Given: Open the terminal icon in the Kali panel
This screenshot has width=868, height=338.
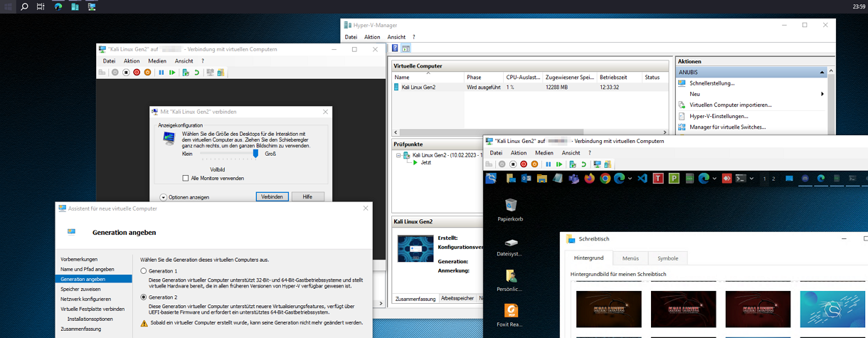Looking at the screenshot, I should click(x=741, y=179).
